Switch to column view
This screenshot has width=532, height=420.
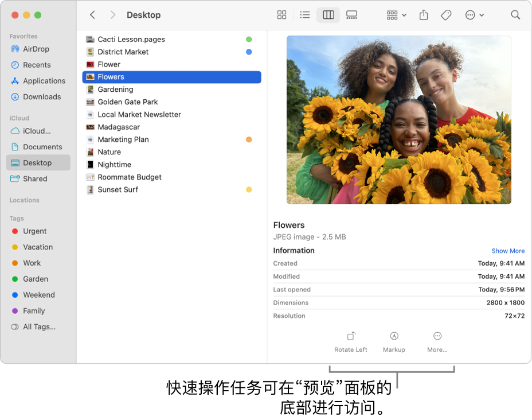pyautogui.click(x=328, y=15)
